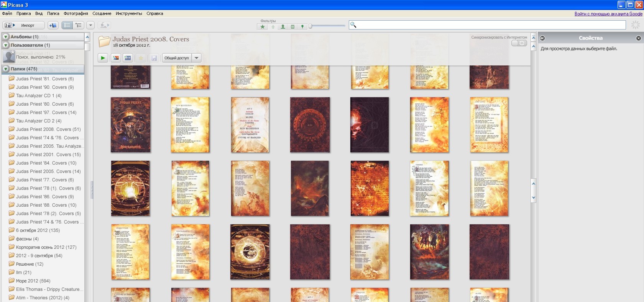
Task: Create a movie presentation from folder
Action: pyautogui.click(x=128, y=58)
